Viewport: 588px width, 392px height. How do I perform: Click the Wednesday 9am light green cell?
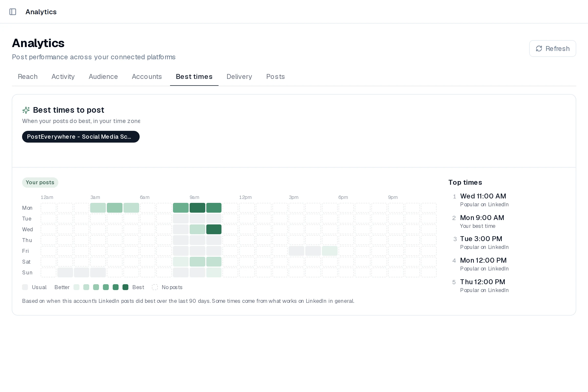click(x=197, y=229)
